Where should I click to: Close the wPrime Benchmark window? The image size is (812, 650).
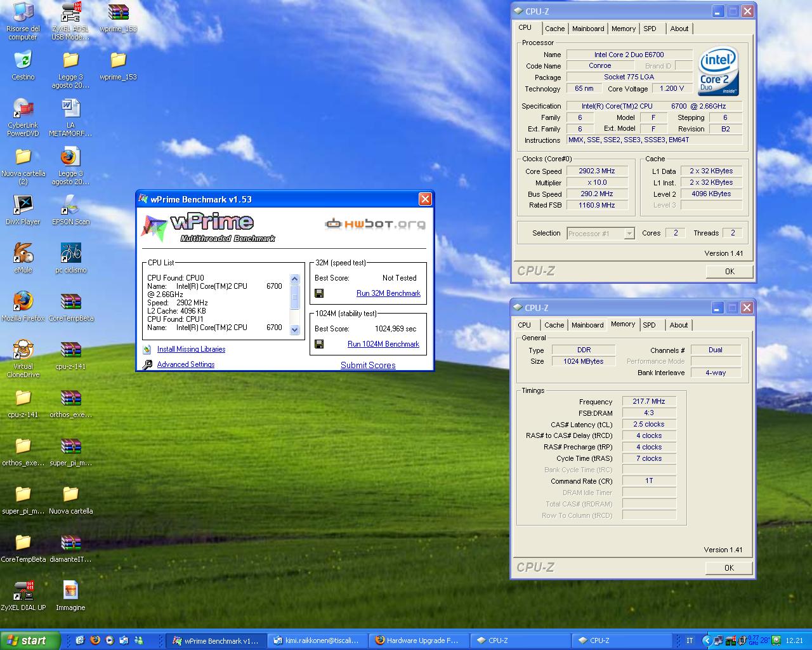point(425,199)
